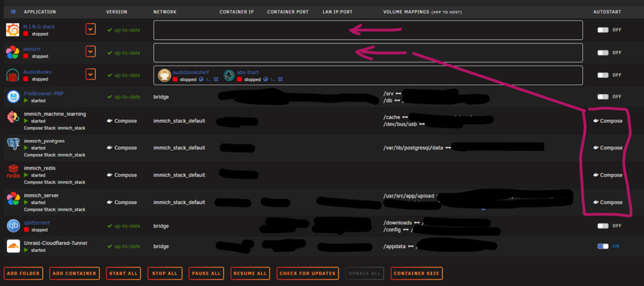Open console terminal icon for audiobookshelf
This screenshot has height=286, width=644.
point(208,80)
